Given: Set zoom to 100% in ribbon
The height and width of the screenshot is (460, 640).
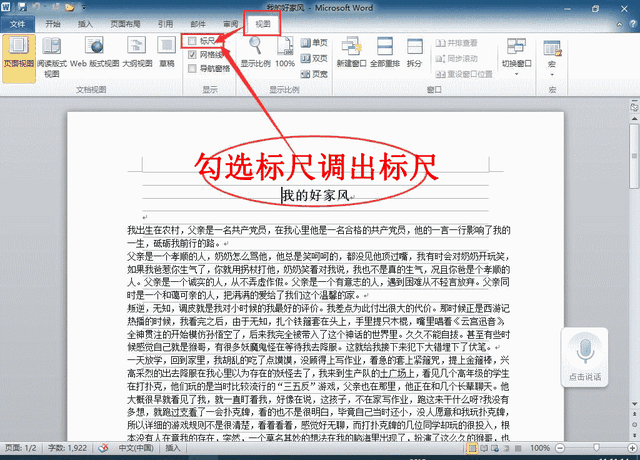Looking at the screenshot, I should (285, 52).
